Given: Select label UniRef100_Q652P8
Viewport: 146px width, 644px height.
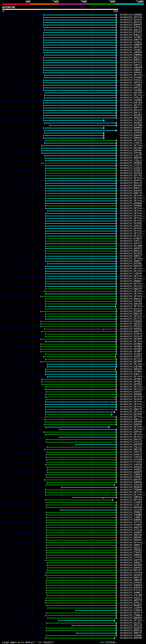Looking at the screenshot, I should [x=131, y=118].
